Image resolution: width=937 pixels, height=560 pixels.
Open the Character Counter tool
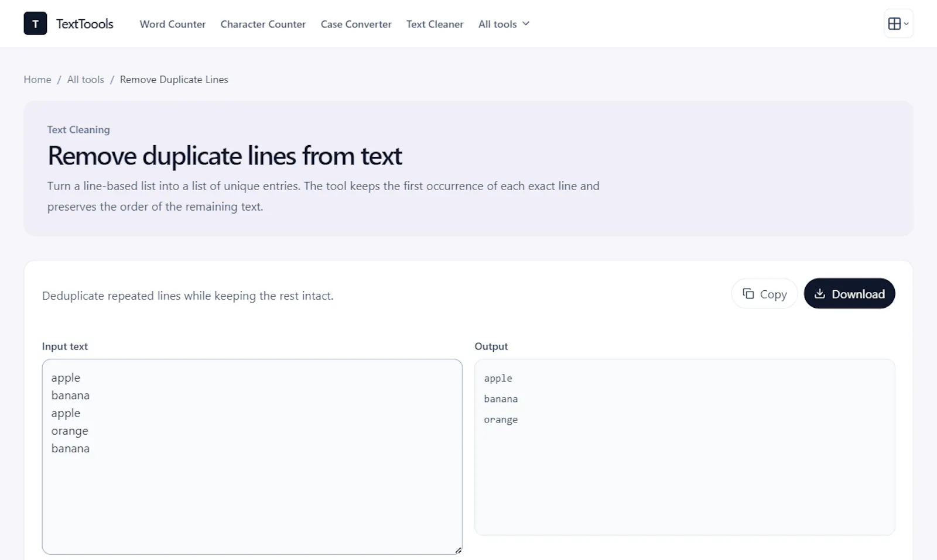coord(263,24)
